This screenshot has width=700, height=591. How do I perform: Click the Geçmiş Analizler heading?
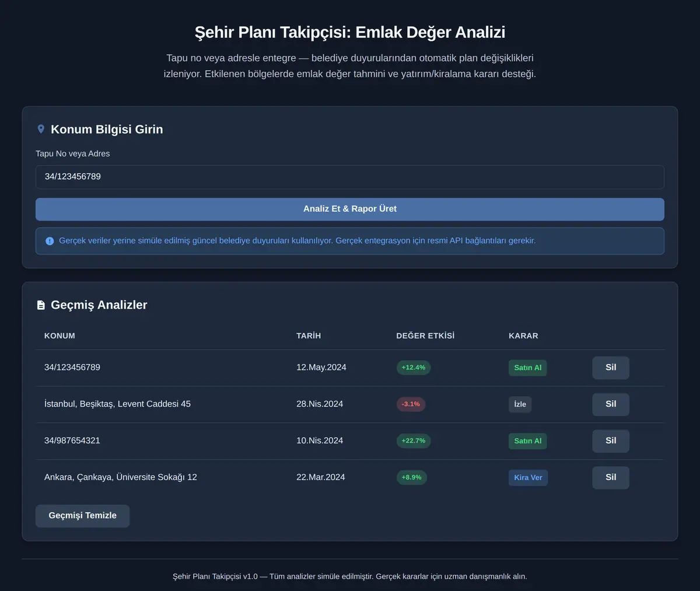tap(99, 305)
